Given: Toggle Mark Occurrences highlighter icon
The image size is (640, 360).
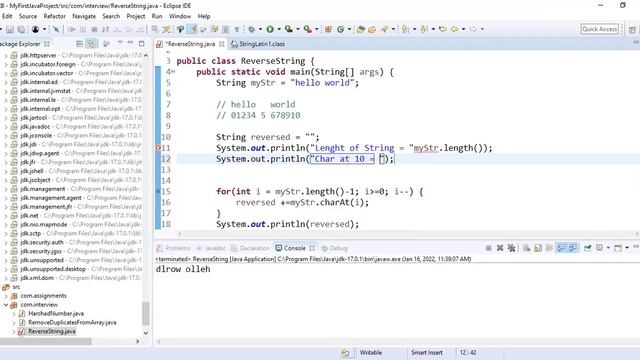Looking at the screenshot, I should (x=192, y=29).
